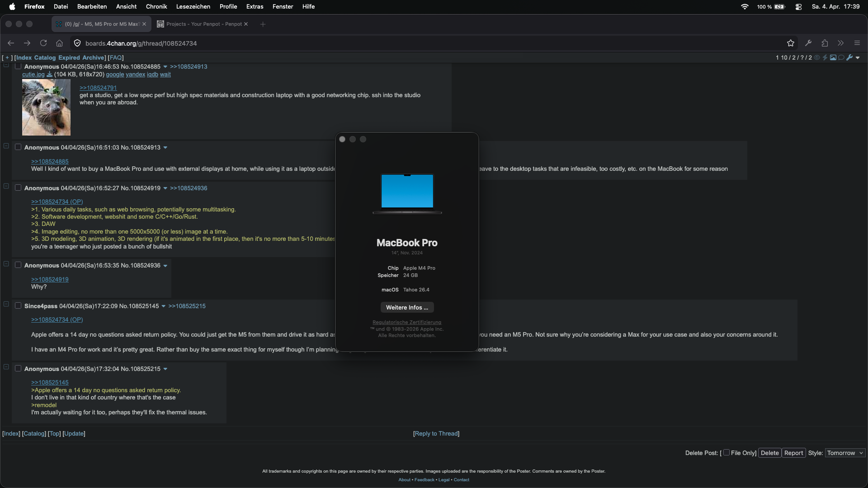This screenshot has height=488, width=868.
Task: Open the Firefox extensions puzzle icon
Action: click(x=825, y=43)
